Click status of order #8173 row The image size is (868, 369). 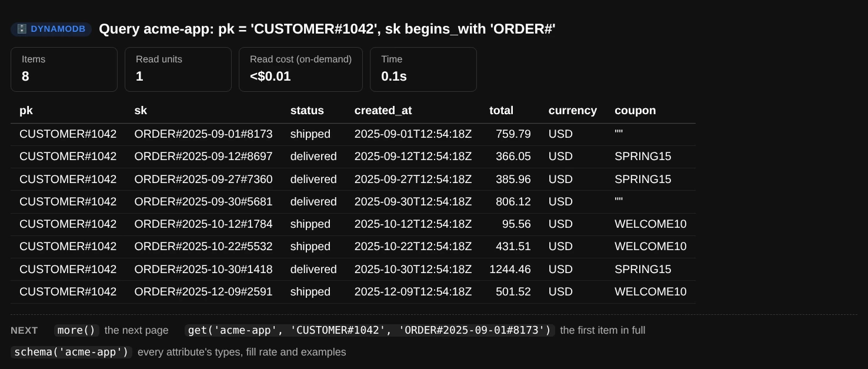[310, 134]
